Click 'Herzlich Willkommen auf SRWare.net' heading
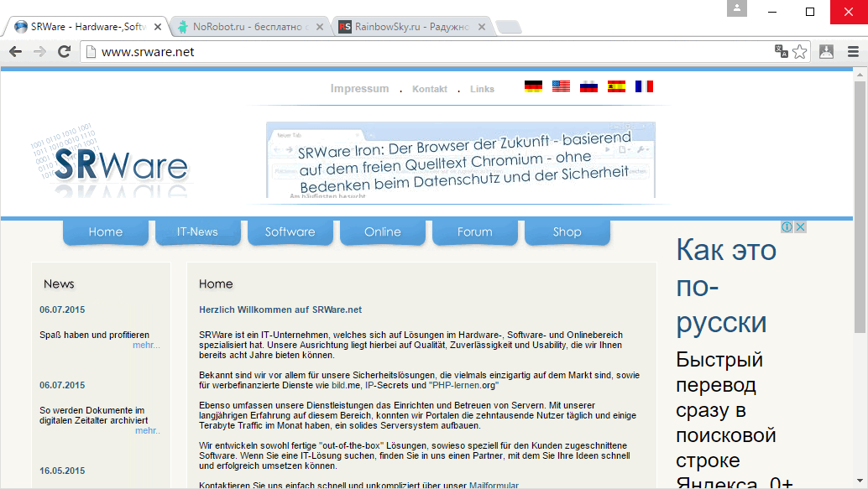 pos(280,310)
